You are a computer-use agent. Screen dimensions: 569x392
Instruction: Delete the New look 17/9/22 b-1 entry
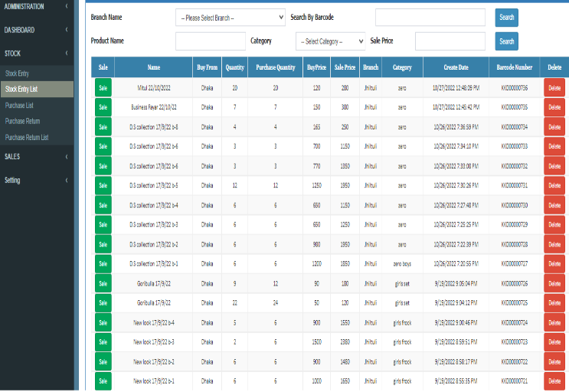[554, 381]
